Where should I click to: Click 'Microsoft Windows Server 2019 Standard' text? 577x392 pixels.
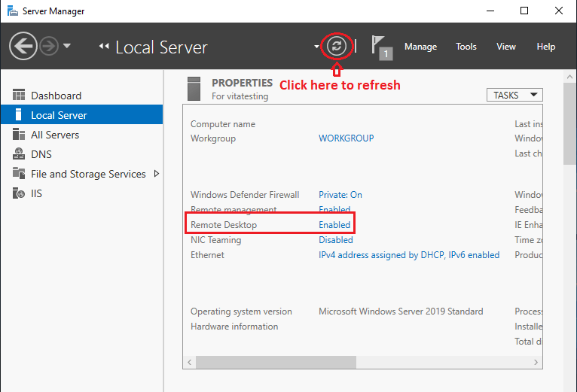401,311
